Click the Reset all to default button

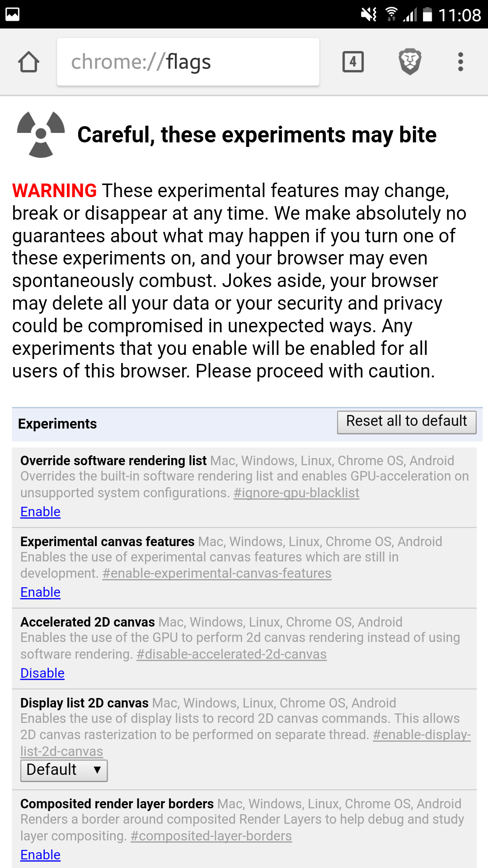[x=407, y=422]
